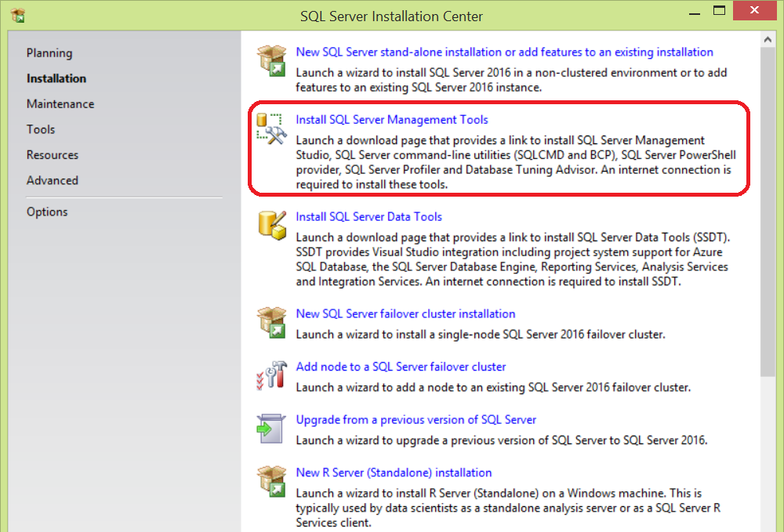The width and height of the screenshot is (784, 532).
Task: Open the Planning section
Action: point(49,53)
